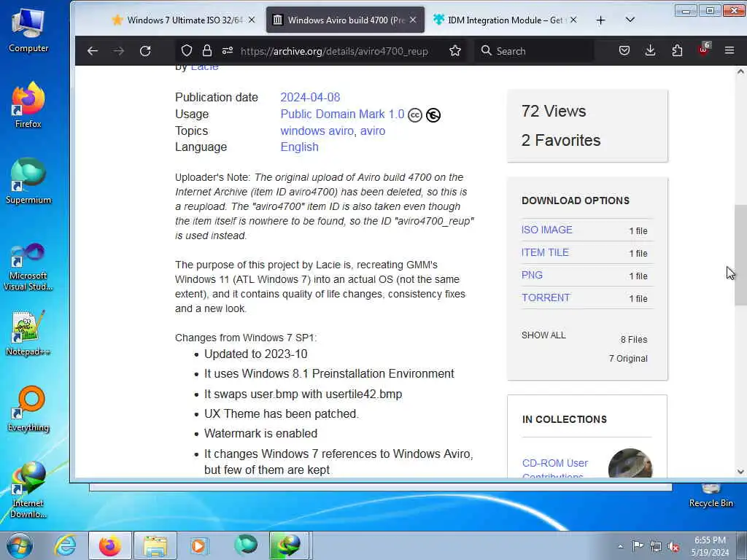747x560 pixels.
Task: Click the collection thumbnail image
Action: point(630,463)
